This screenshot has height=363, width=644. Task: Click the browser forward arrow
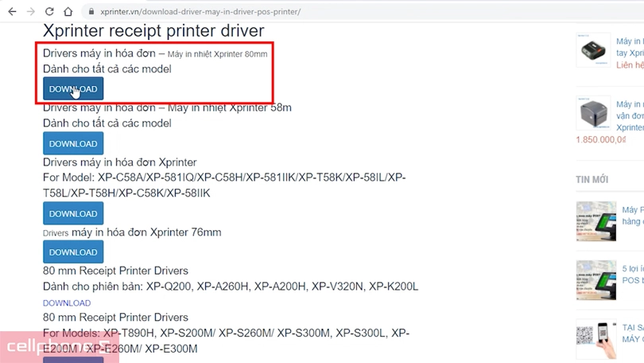pyautogui.click(x=31, y=11)
